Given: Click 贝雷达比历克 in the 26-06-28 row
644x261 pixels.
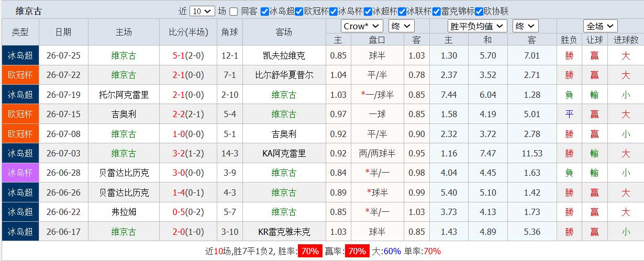Looking at the screenshot, I should (124, 173).
